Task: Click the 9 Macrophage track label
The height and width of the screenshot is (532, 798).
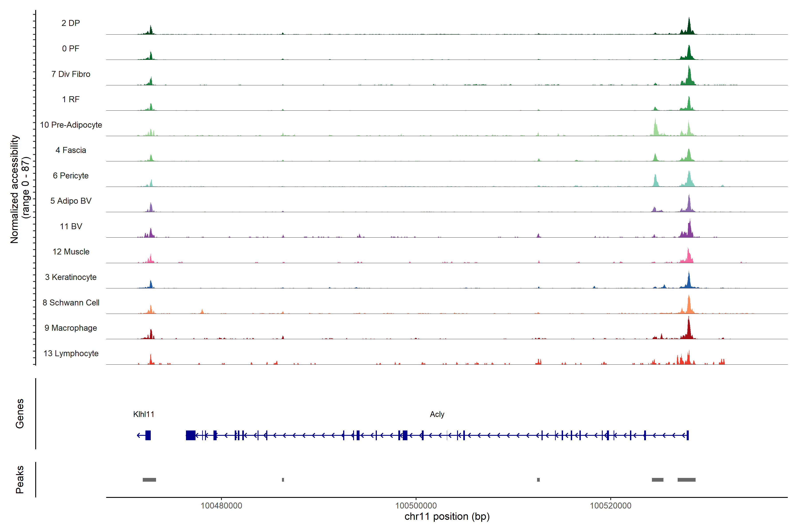Action: (x=70, y=328)
